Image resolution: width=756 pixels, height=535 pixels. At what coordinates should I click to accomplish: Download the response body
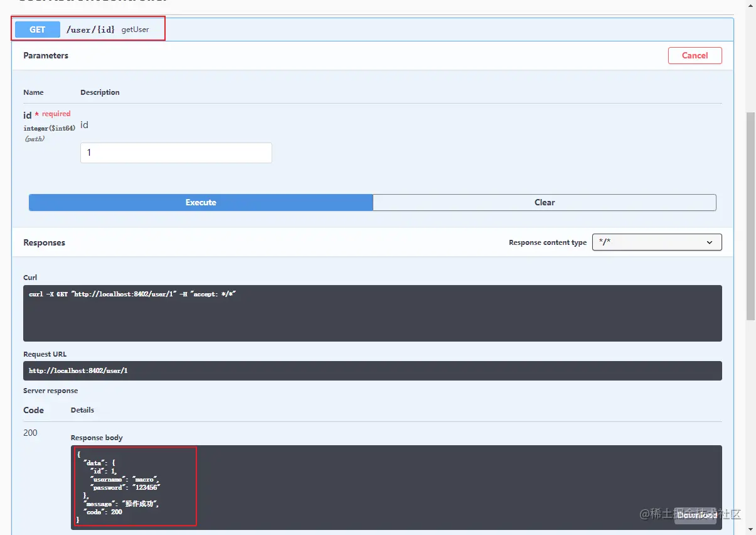696,515
